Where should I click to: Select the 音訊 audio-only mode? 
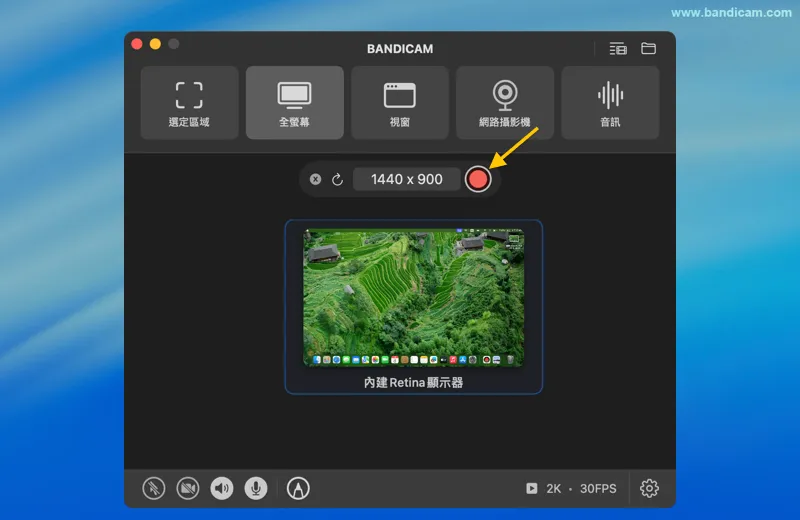pyautogui.click(x=610, y=103)
